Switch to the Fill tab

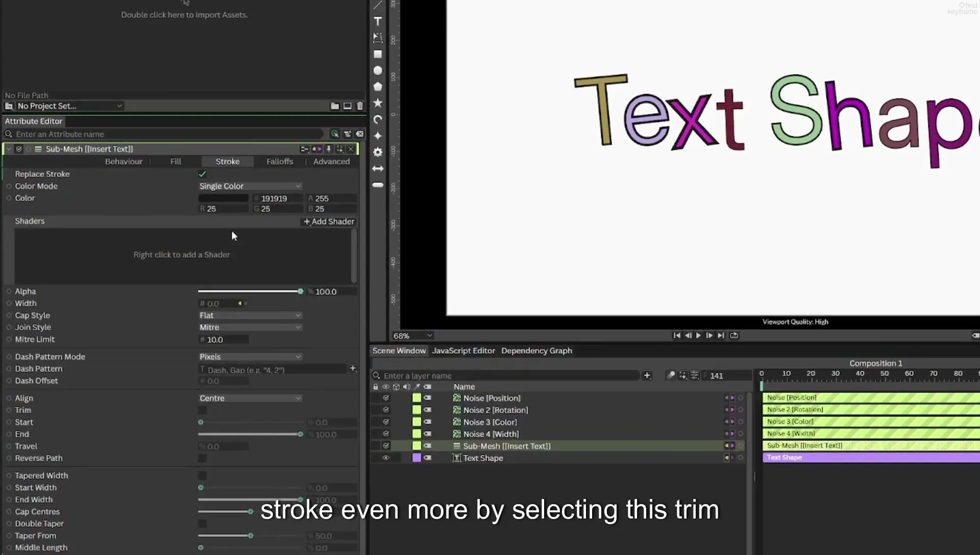[176, 161]
